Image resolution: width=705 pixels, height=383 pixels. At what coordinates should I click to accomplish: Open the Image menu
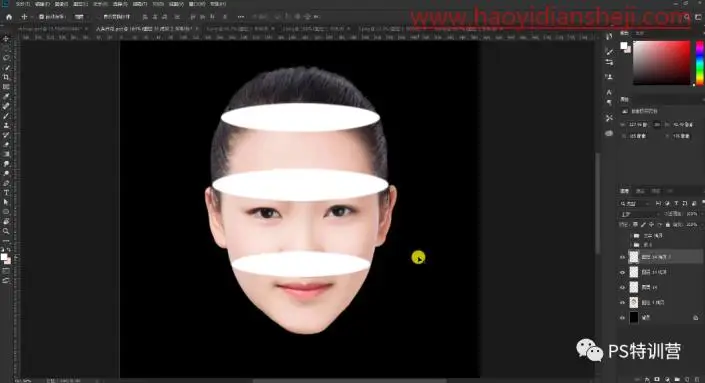coord(61,4)
